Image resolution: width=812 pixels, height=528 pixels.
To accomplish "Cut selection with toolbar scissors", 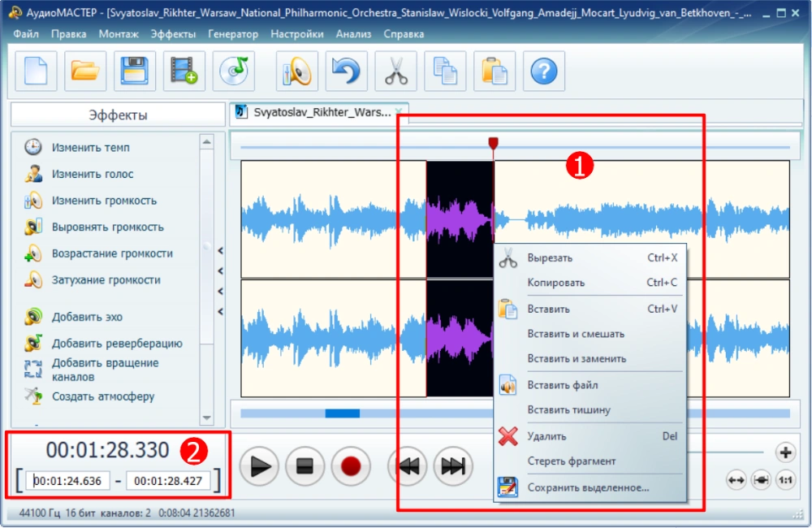I will (395, 71).
